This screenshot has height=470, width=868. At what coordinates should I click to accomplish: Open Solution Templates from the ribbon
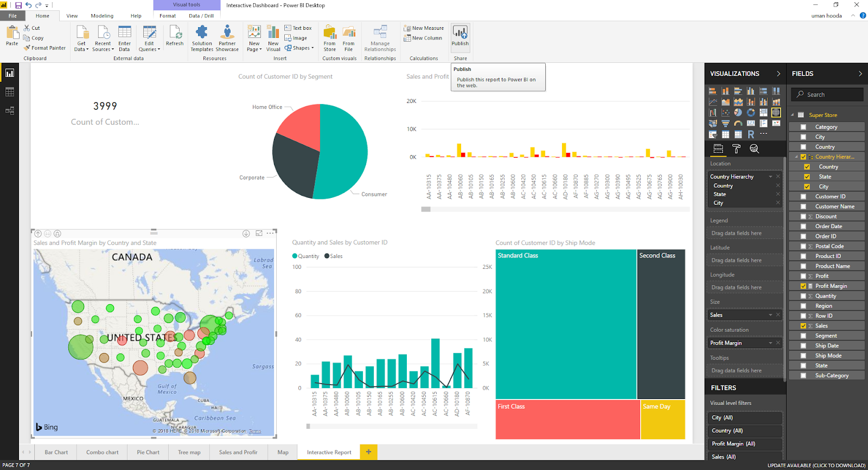pos(202,38)
